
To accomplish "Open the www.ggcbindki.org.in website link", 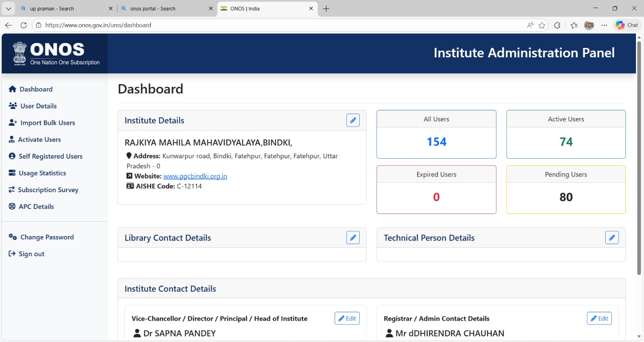I will coord(195,176).
